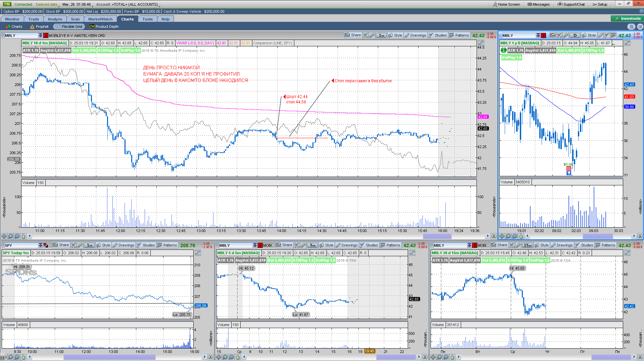Expand MBLY 5m chart symbol dropdown arrow
This screenshot has width=644, height=361.
click(255, 245)
